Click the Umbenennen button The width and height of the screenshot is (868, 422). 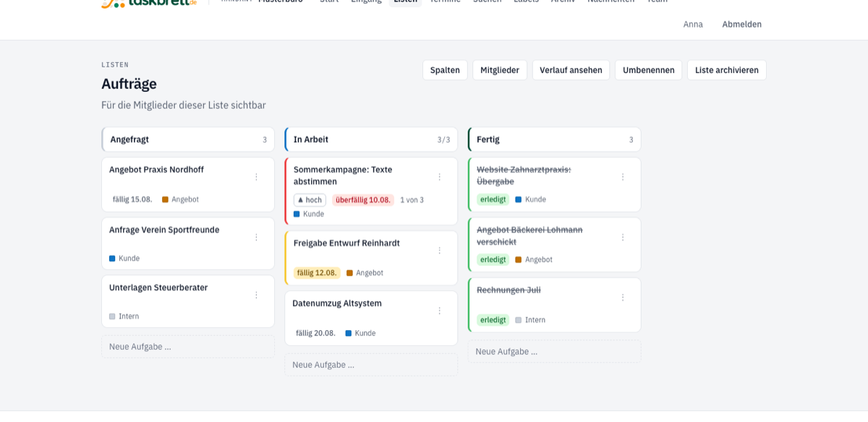tap(648, 70)
